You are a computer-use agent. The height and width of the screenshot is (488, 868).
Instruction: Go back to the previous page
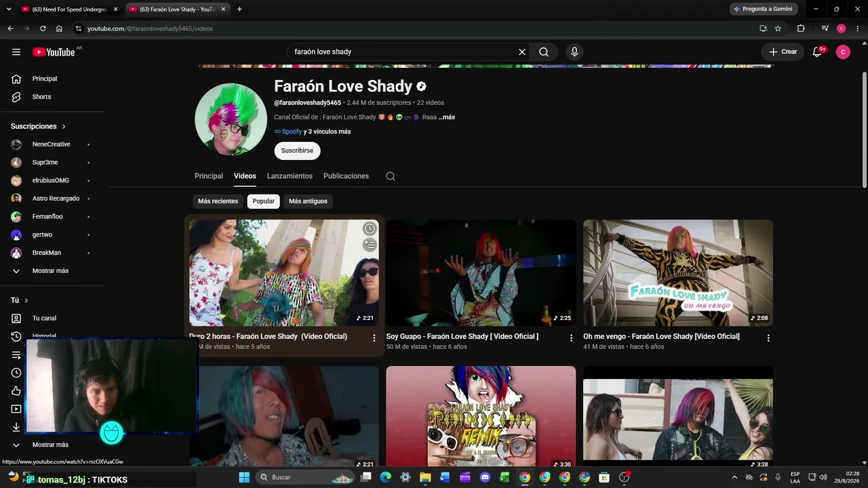(10, 28)
